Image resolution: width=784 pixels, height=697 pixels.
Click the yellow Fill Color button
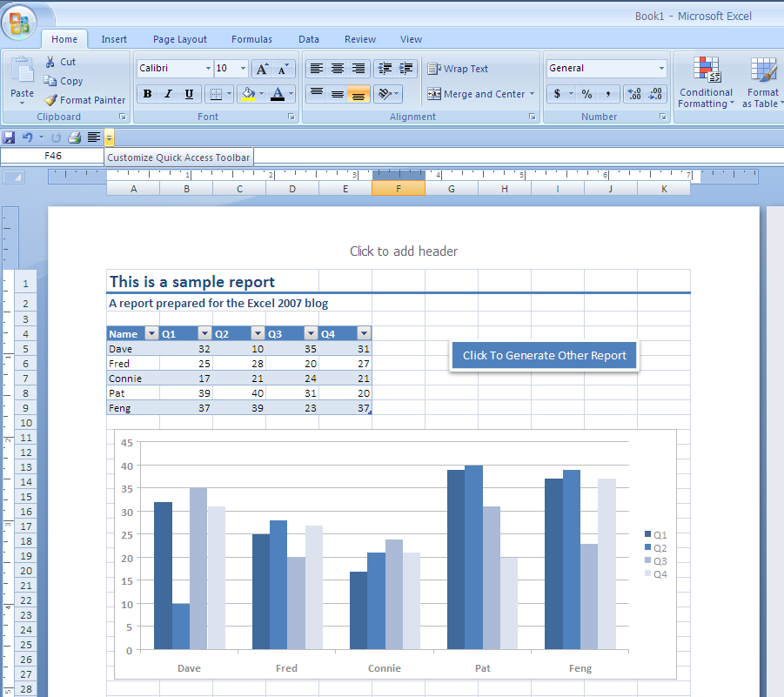coord(248,94)
